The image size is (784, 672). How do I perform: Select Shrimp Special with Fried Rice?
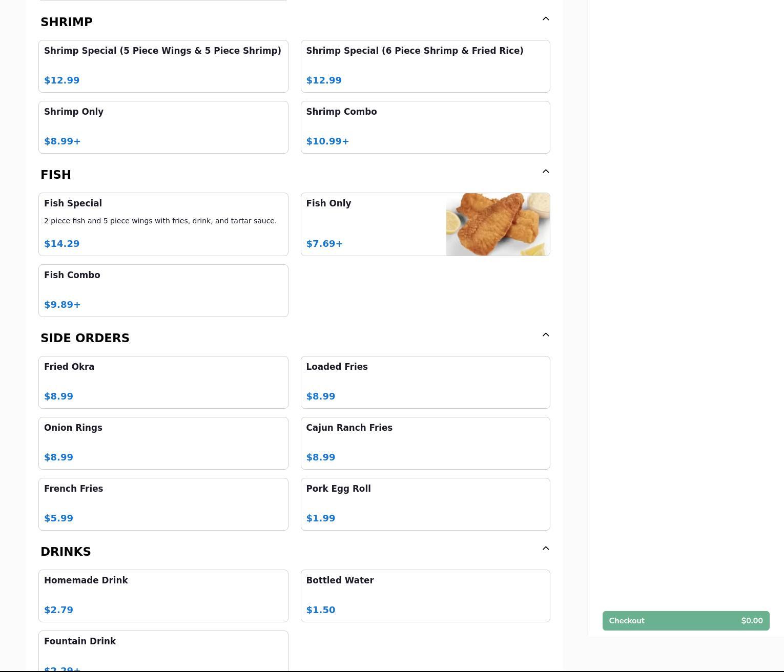click(425, 66)
